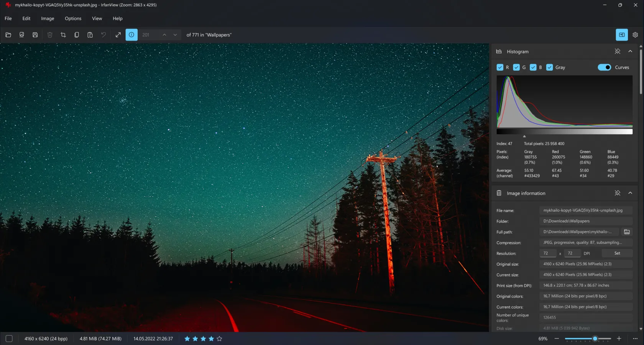This screenshot has height=345, width=644.
Task: Click the zoom slider handle
Action: [595, 339]
